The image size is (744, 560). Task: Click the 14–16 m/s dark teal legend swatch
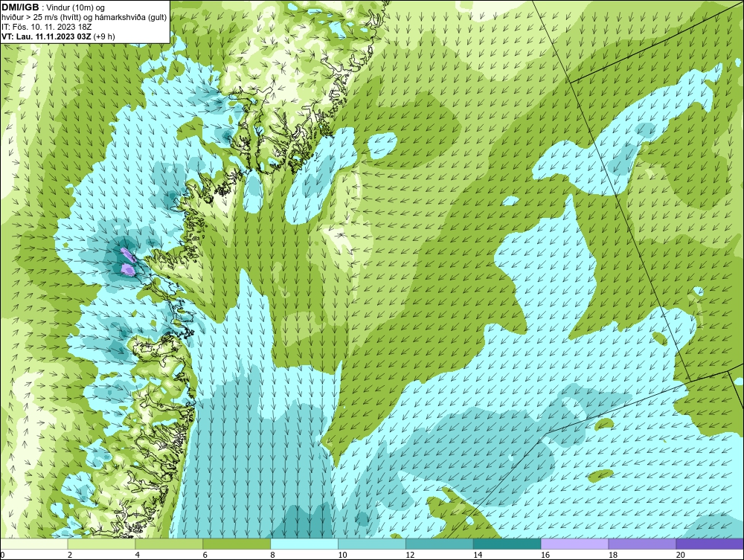click(x=507, y=544)
